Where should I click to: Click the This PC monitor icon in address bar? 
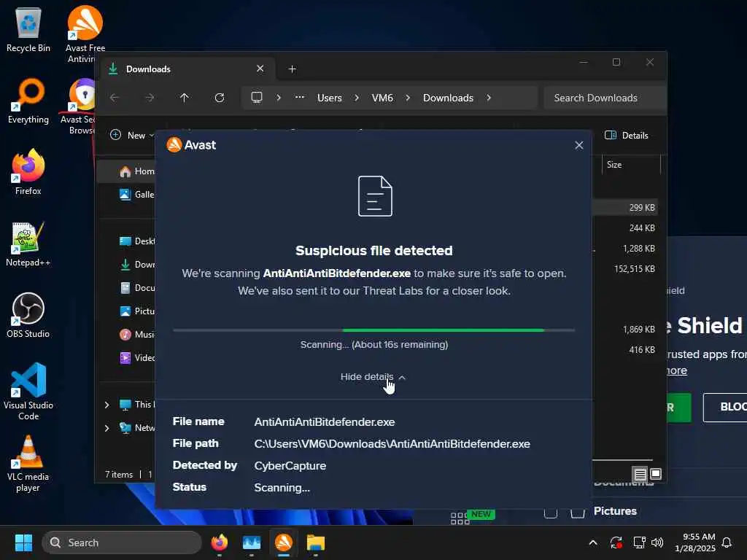(257, 98)
